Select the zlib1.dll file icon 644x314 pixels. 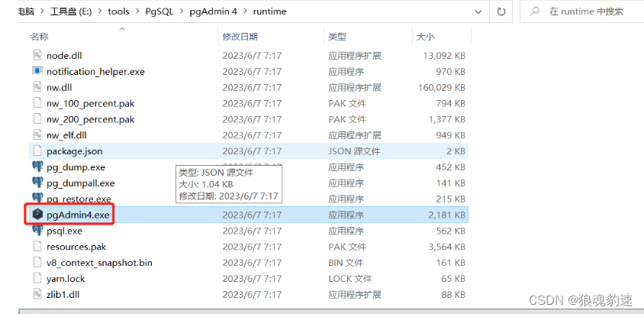tap(37, 295)
